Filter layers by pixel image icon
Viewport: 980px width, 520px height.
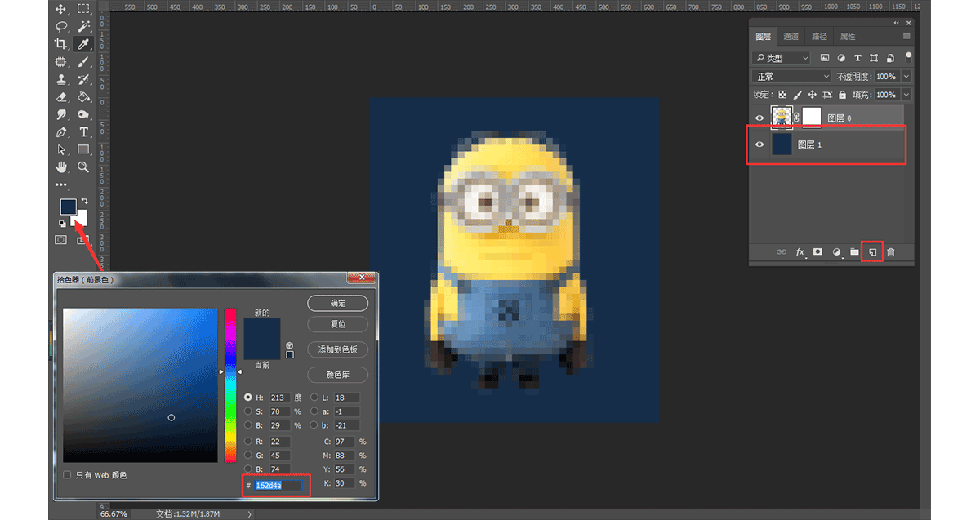click(825, 58)
